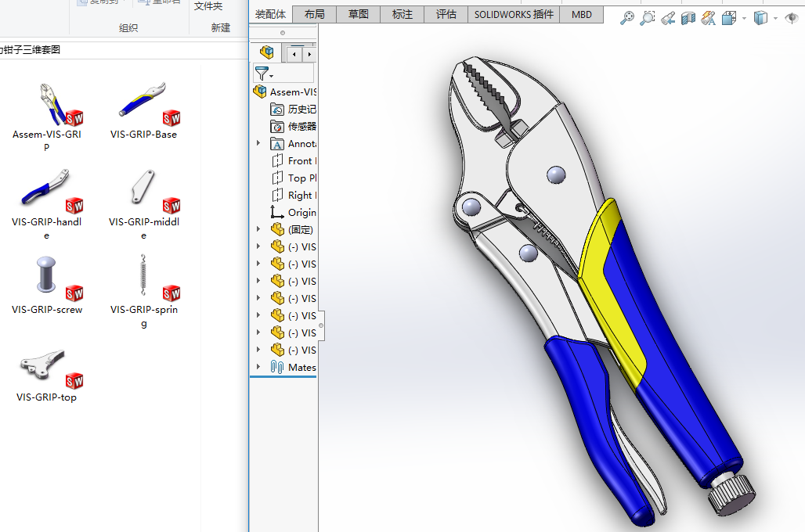Screen dimensions: 805x532
Task: Select VIS-GRIP-top file in Explorer
Action: click(x=47, y=376)
